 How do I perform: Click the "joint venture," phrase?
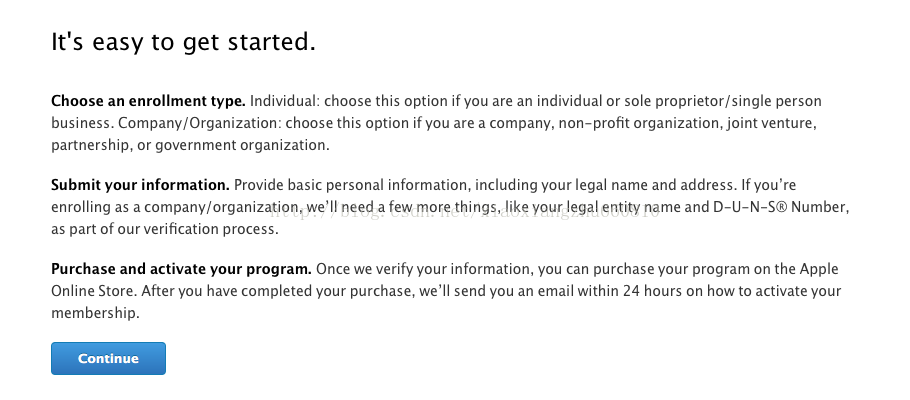(771, 123)
